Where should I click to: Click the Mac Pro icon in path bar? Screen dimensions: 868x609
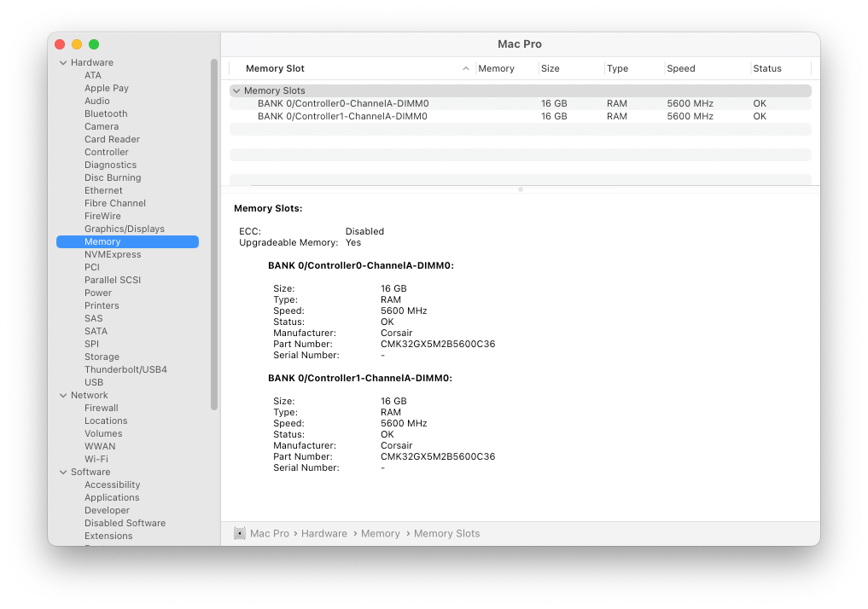(x=240, y=533)
